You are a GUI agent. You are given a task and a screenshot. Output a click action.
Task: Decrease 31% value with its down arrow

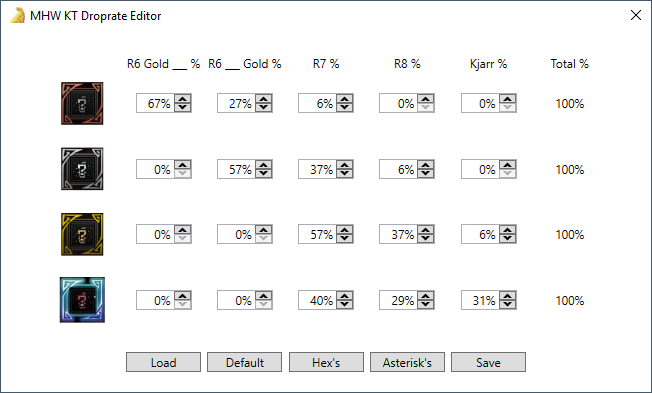point(508,304)
